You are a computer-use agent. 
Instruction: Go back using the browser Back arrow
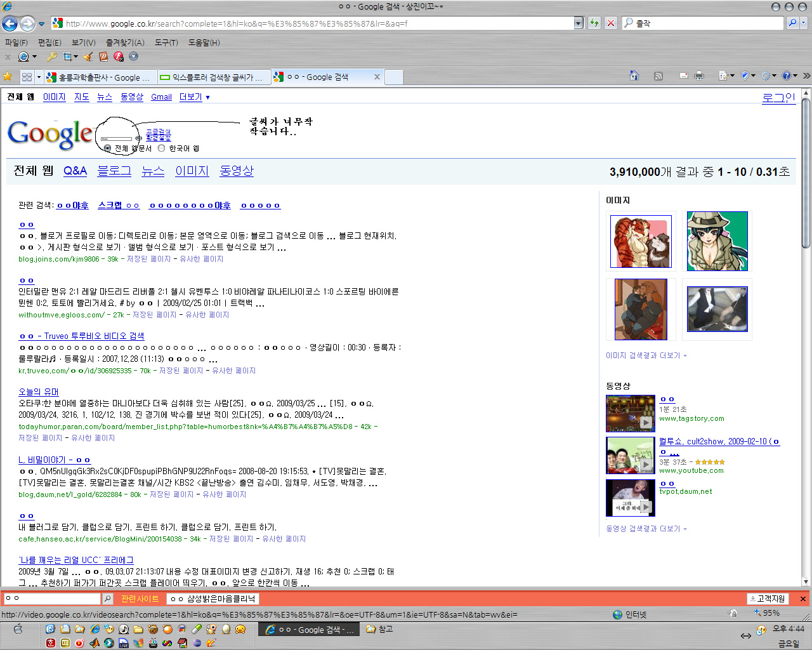(10, 23)
